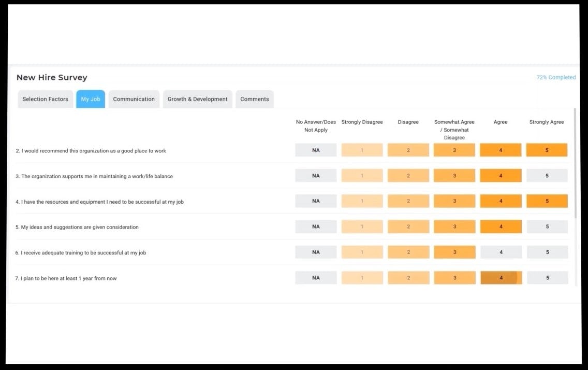This screenshot has width=588, height=370.
Task: Select Agree for having resources and equipment
Action: (x=500, y=201)
